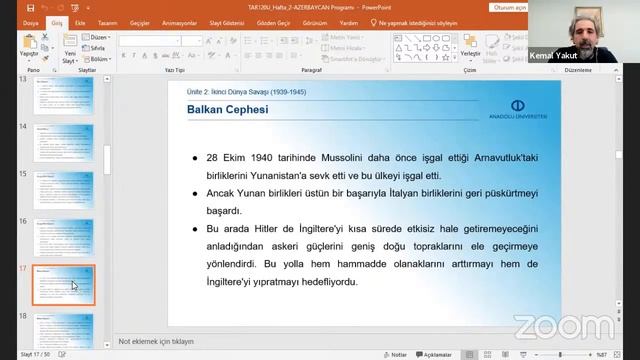Viewport: 640px width, 360px height.
Task: Undo the last action in the title bar
Action: pyautogui.click(x=45, y=8)
